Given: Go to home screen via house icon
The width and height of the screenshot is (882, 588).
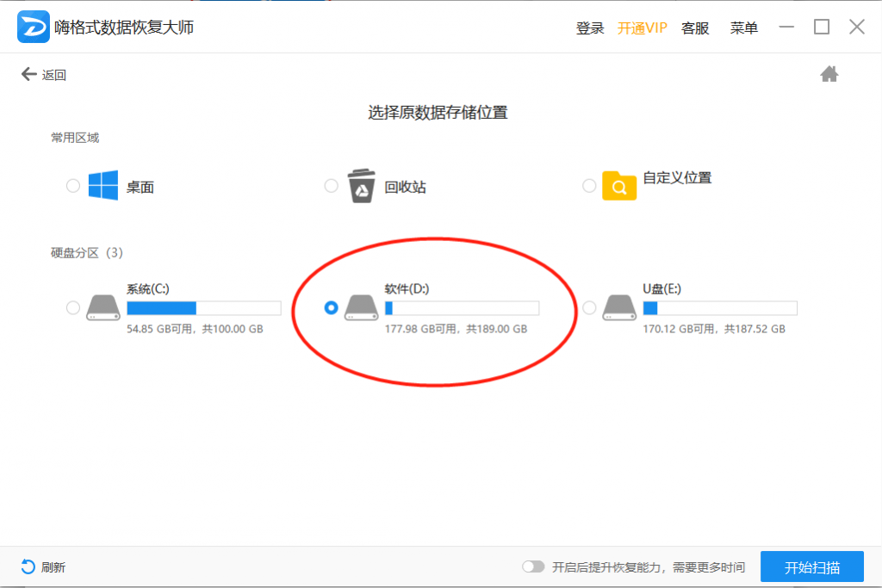Looking at the screenshot, I should coord(829,74).
